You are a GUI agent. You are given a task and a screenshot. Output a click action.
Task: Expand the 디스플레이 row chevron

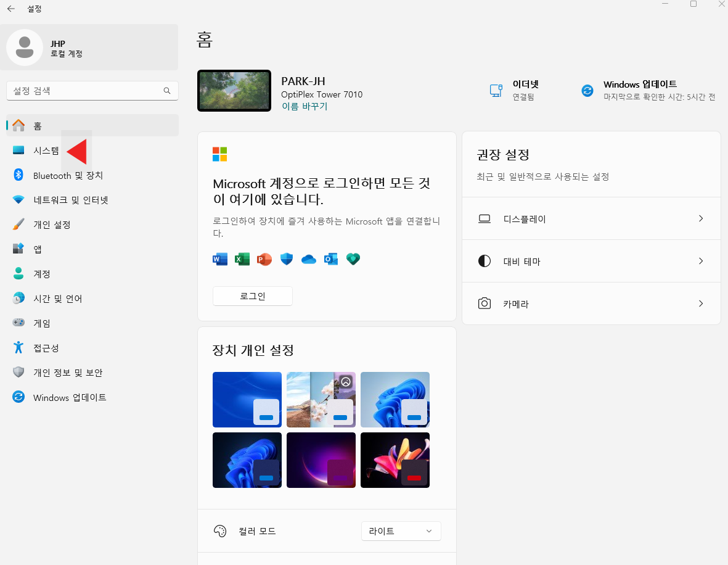click(x=701, y=218)
